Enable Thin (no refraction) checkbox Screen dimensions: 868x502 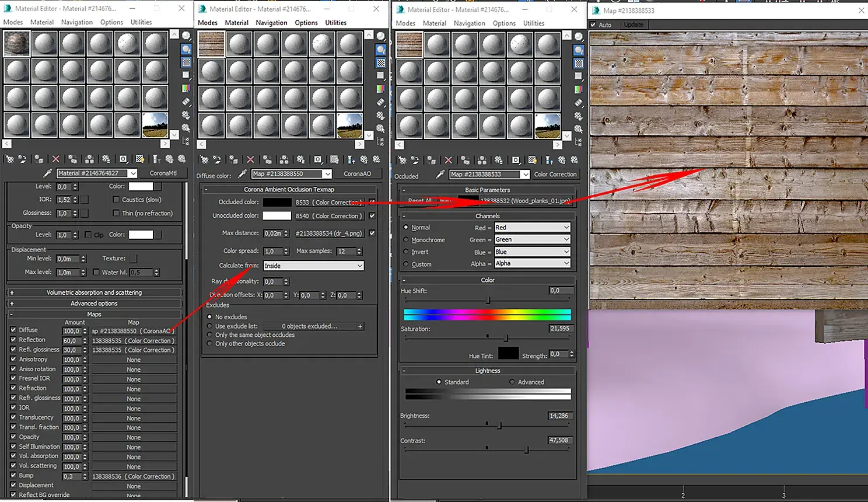[x=116, y=213]
